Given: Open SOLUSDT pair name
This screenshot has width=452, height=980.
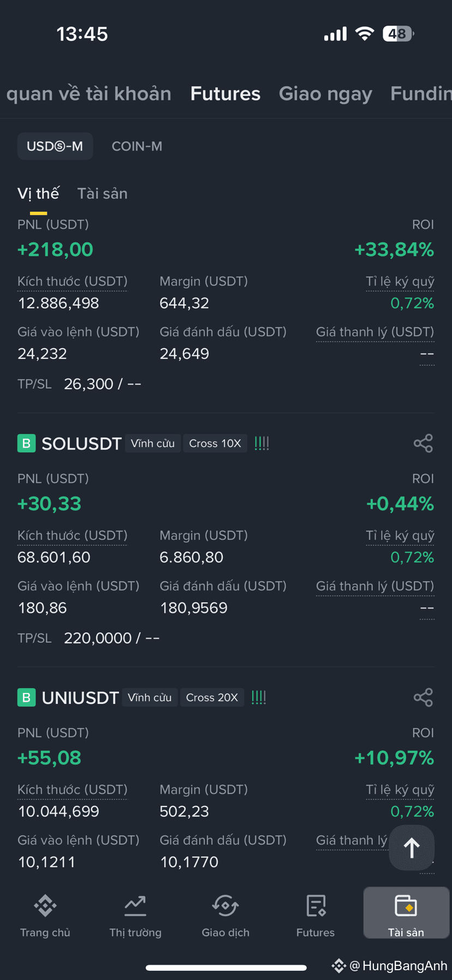Looking at the screenshot, I should point(81,444).
